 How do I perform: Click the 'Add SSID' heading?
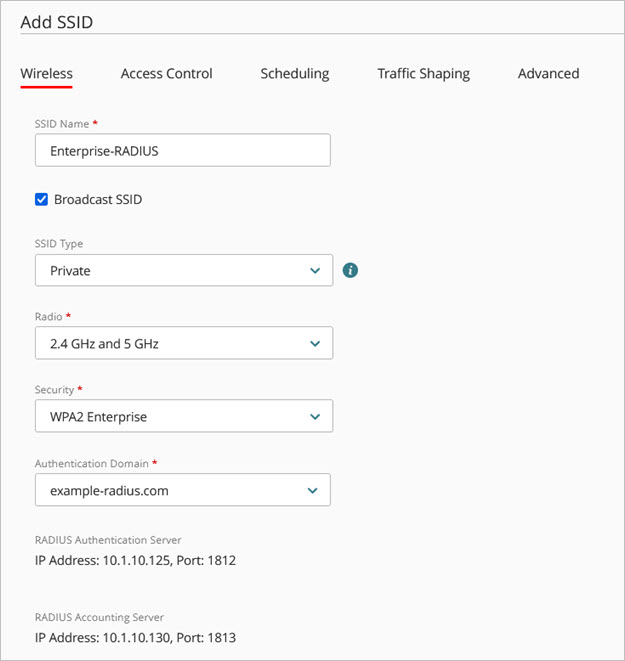point(56,22)
